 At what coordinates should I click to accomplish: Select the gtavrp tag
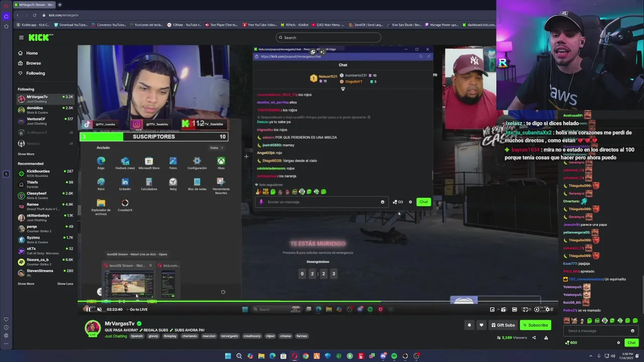coord(153,336)
